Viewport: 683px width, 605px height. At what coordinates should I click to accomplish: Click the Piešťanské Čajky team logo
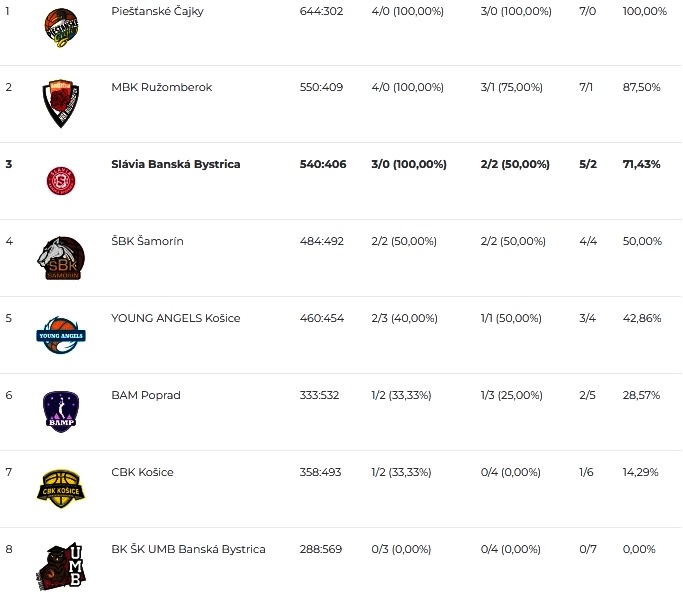pyautogui.click(x=61, y=27)
